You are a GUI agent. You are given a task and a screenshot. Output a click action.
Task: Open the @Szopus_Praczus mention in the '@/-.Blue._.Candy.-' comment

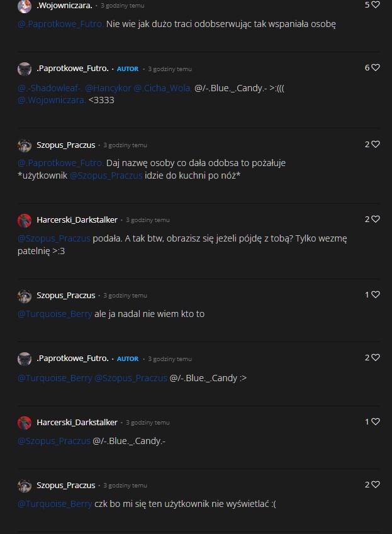click(x=54, y=441)
